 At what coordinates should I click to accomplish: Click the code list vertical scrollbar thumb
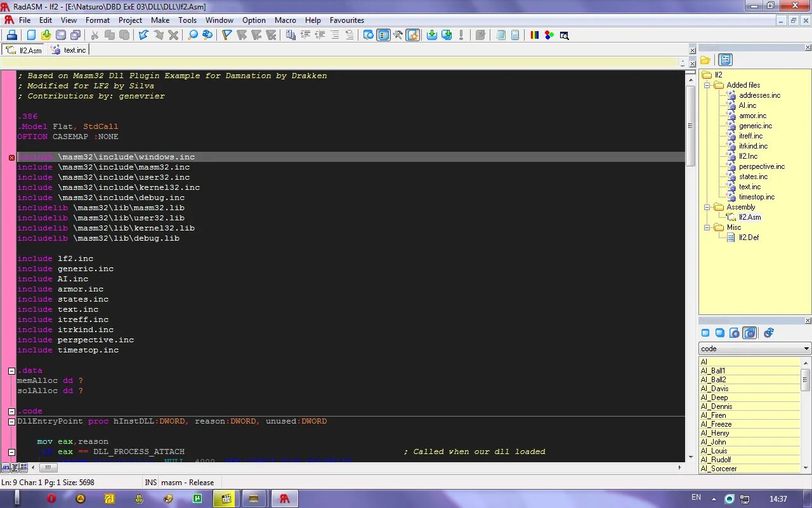click(806, 380)
